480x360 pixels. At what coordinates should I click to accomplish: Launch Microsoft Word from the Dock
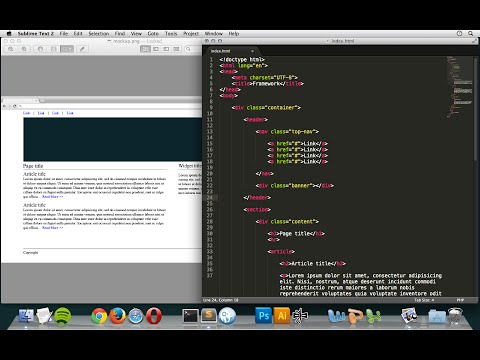(x=337, y=316)
